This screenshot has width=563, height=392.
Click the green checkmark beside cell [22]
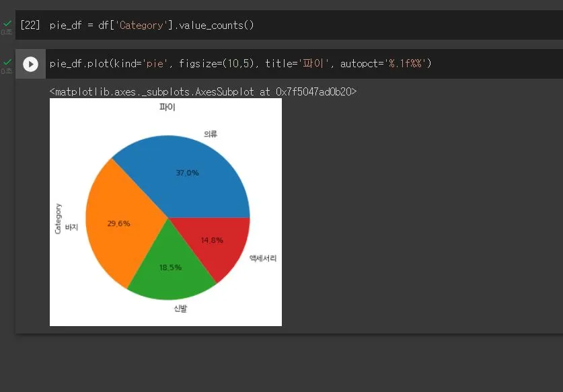pyautogui.click(x=7, y=24)
